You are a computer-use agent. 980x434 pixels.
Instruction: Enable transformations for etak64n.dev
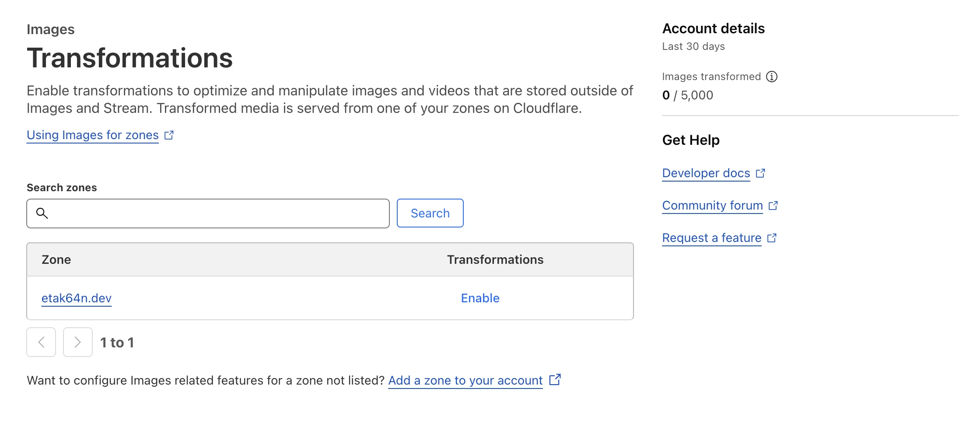pyautogui.click(x=480, y=298)
